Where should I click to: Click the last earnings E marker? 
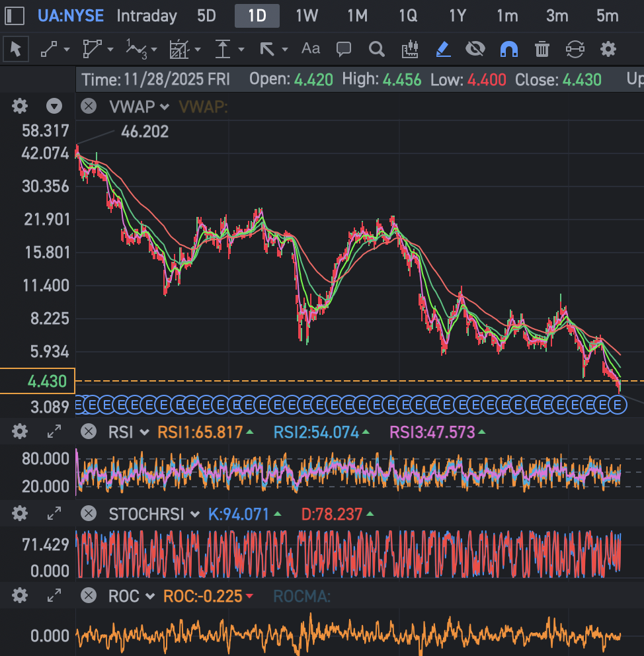[618, 405]
